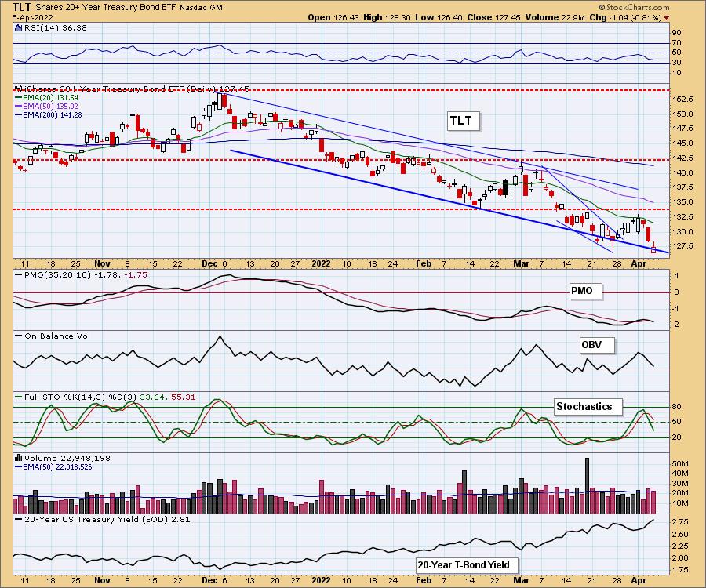Open the StockCharts.com copyright link
The height and width of the screenshot is (588, 706).
pyautogui.click(x=635, y=7)
